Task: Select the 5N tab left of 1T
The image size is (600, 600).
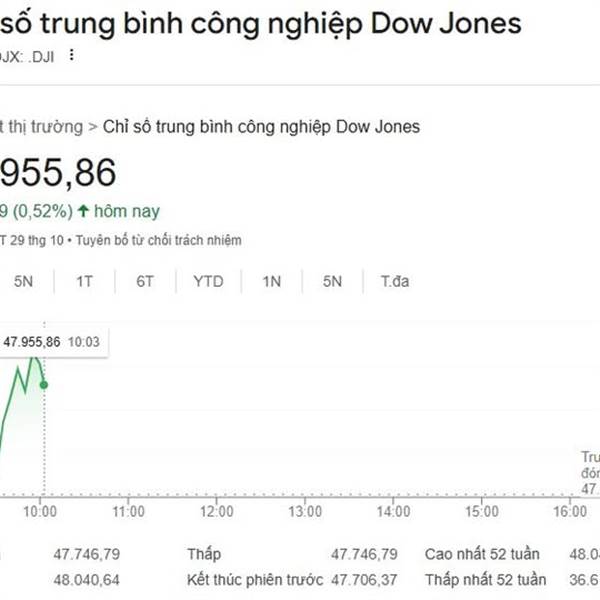Action: click(x=23, y=281)
